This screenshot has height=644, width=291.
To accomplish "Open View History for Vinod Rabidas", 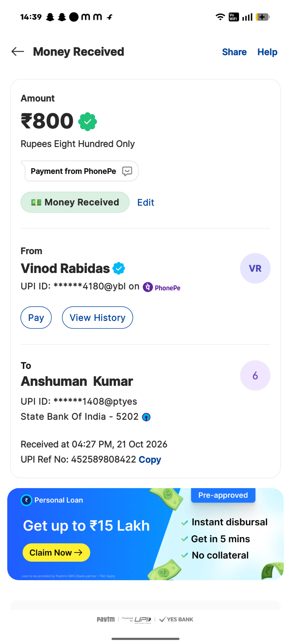I will (x=97, y=318).
